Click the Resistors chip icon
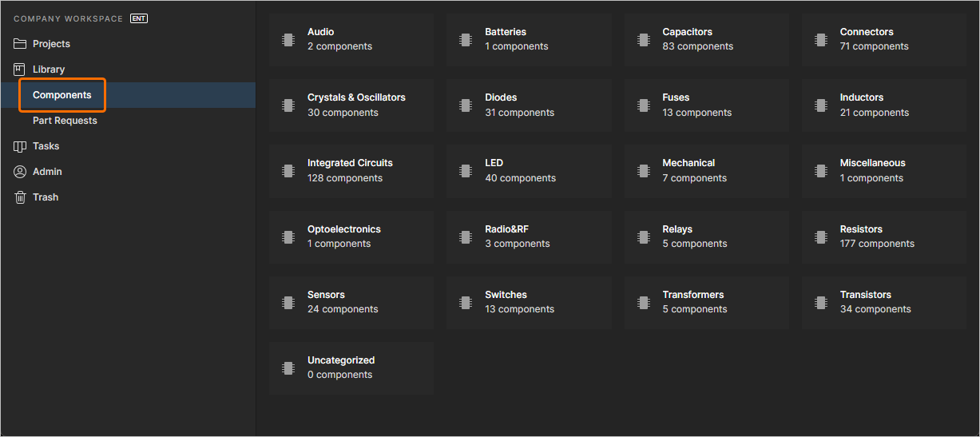 821,236
